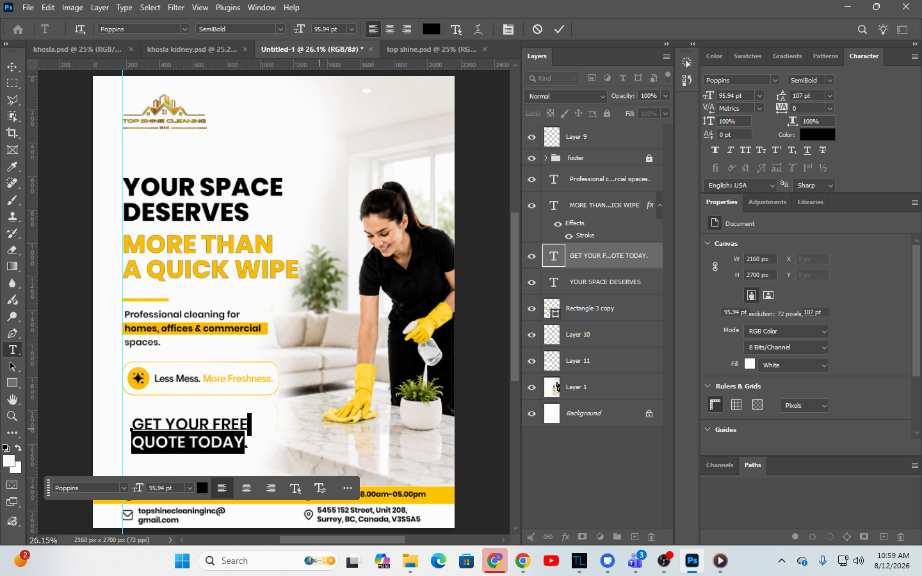This screenshot has width=922, height=576.
Task: Cancel current text edits icon
Action: tap(537, 29)
